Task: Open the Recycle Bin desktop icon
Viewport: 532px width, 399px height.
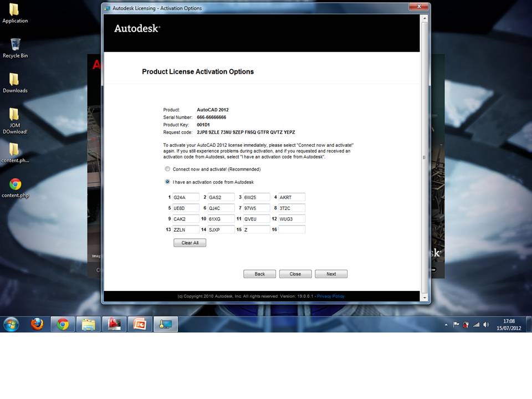Action: (16, 48)
